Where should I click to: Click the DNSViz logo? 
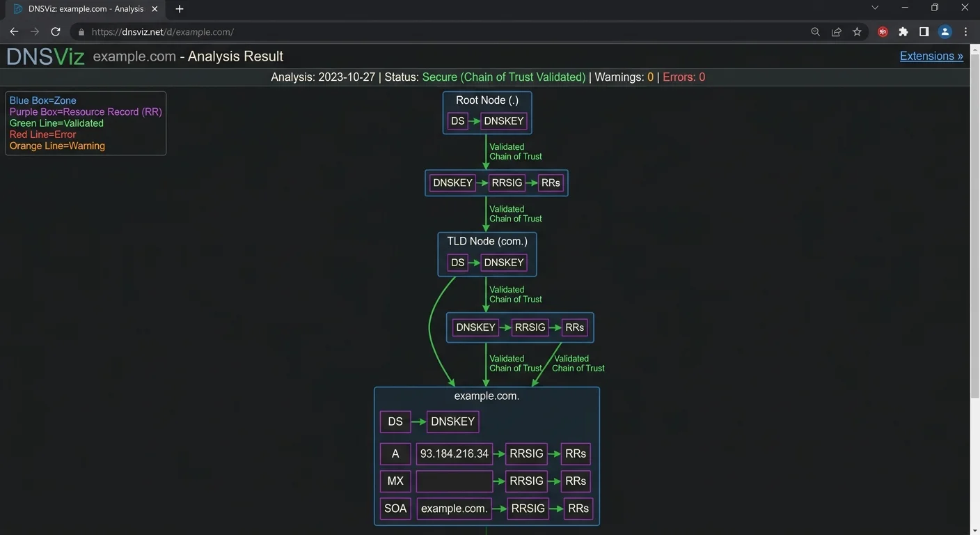(45, 56)
